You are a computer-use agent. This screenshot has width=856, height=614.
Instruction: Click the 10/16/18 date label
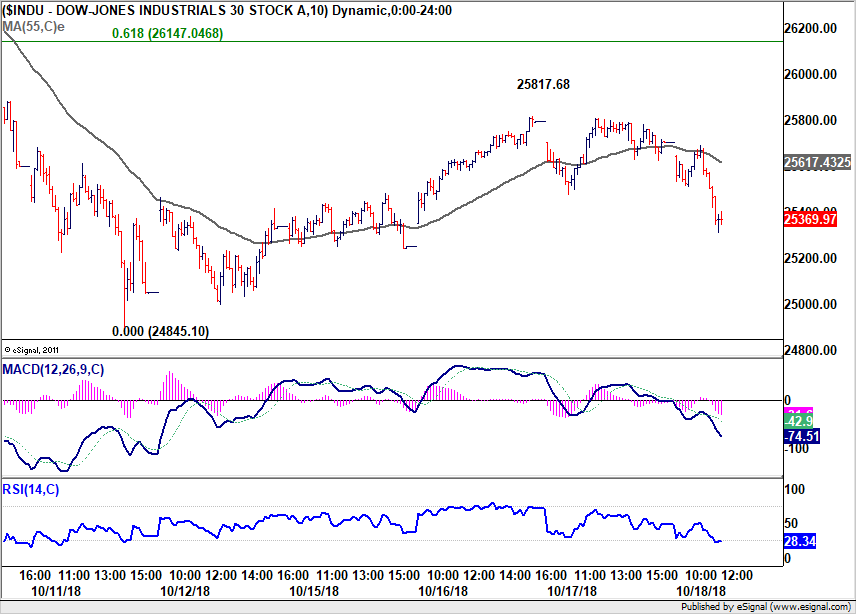click(x=443, y=591)
